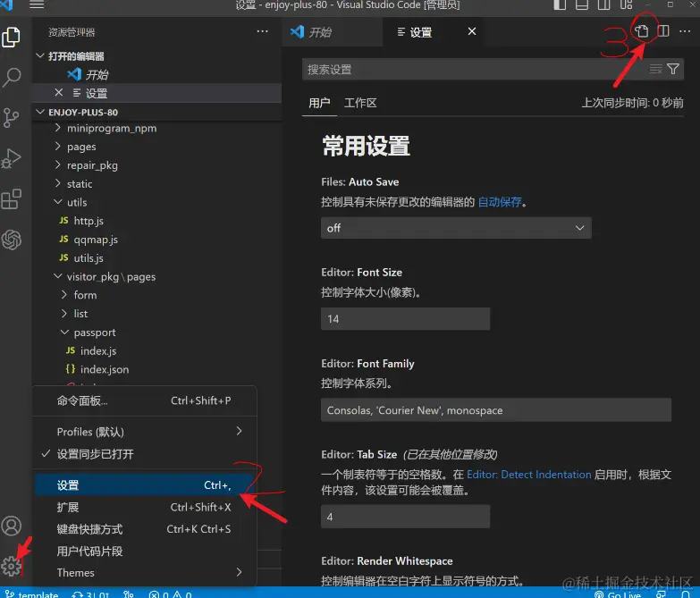Open Files Auto Save dropdown
This screenshot has height=598, width=700.
point(456,228)
